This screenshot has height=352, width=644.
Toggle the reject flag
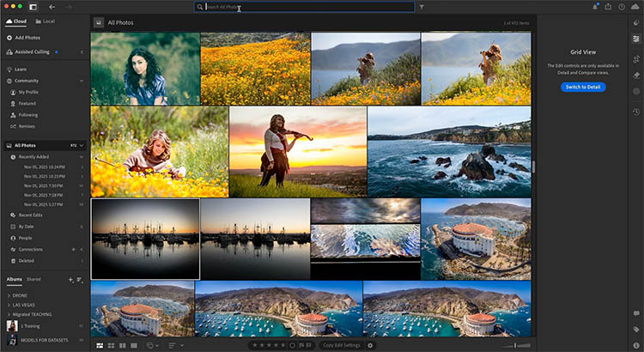coord(308,346)
